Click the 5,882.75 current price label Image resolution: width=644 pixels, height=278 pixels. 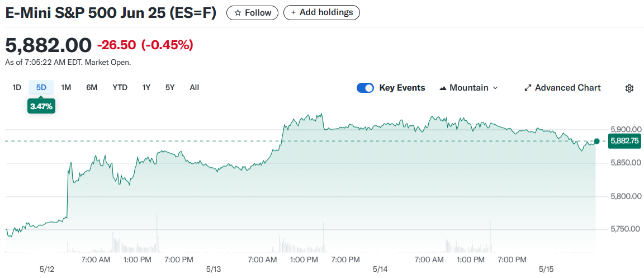624,141
